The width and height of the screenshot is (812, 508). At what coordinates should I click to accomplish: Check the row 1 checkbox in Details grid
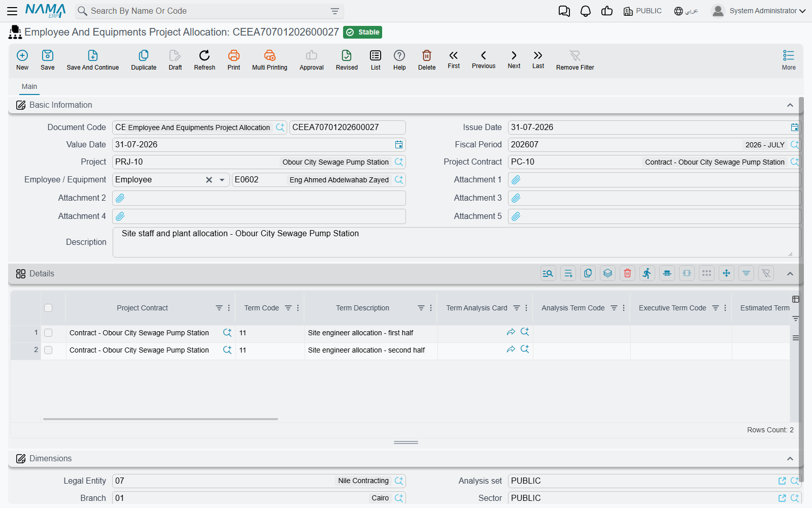[48, 333]
